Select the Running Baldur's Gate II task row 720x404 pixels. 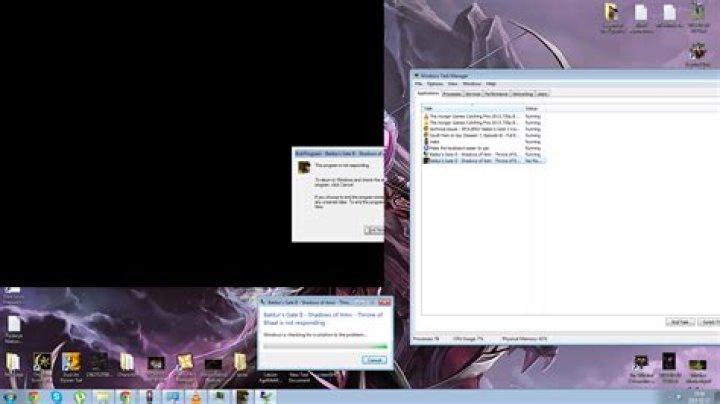click(x=484, y=155)
